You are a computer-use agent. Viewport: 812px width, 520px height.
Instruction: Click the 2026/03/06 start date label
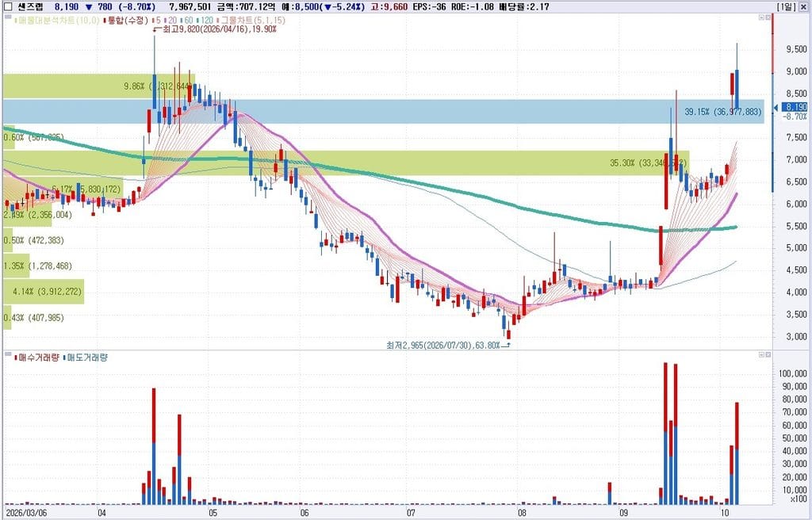pos(25,513)
